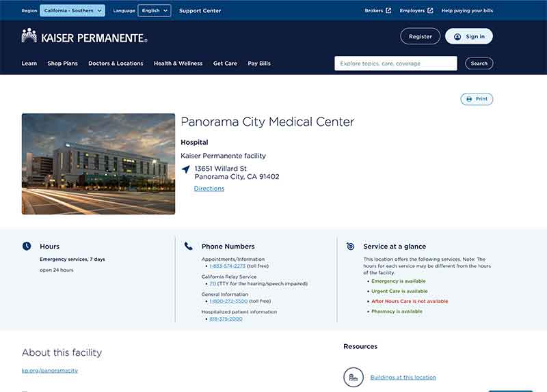This screenshot has width=547, height=392.
Task: Open the Directions link
Action: 209,188
